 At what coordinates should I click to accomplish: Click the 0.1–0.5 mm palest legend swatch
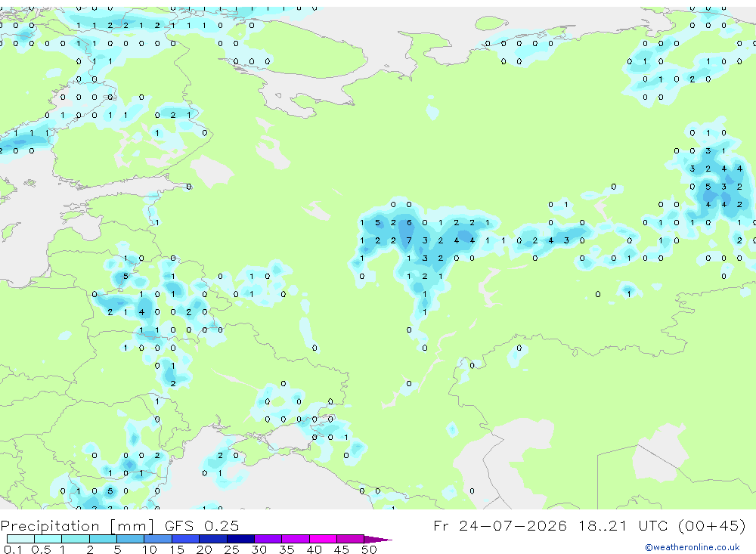tap(20, 539)
